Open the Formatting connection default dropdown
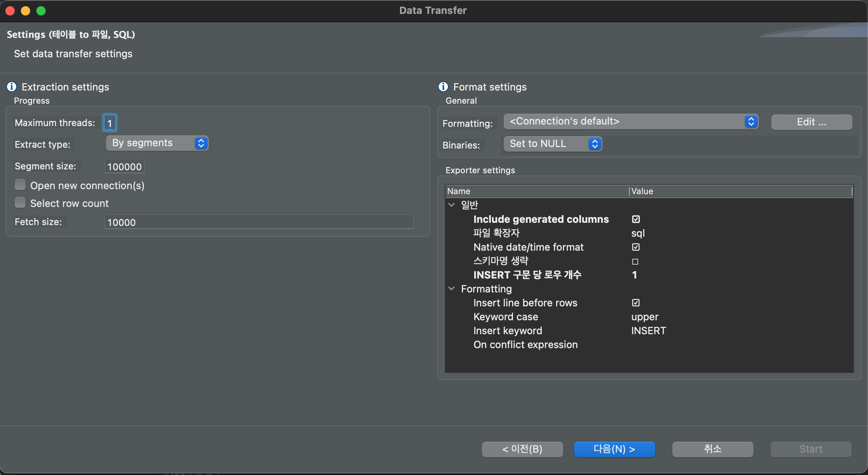The width and height of the screenshot is (868, 475). [x=630, y=121]
